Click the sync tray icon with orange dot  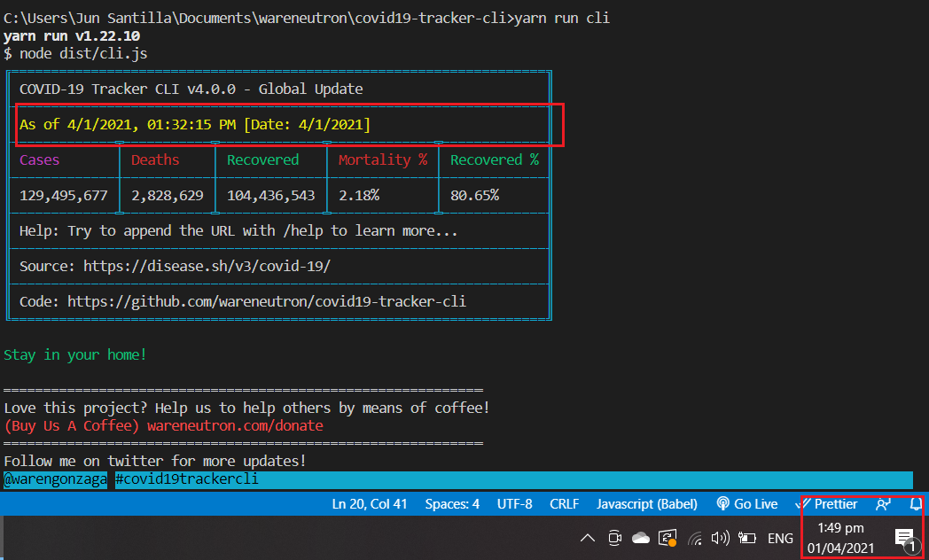pos(667,538)
